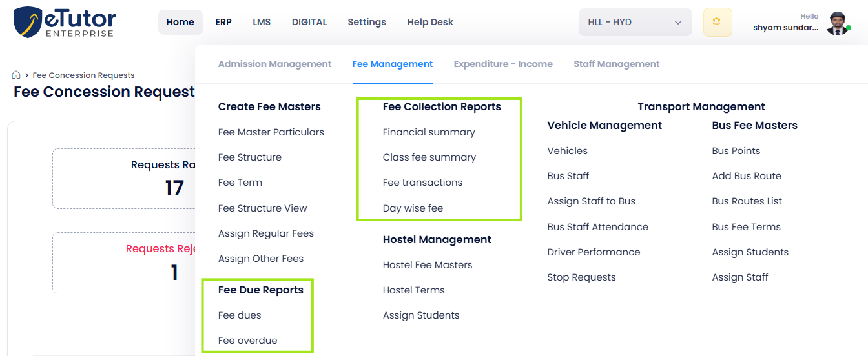This screenshot has width=868, height=356.
Task: Open Assign Other Fees
Action: tap(261, 259)
